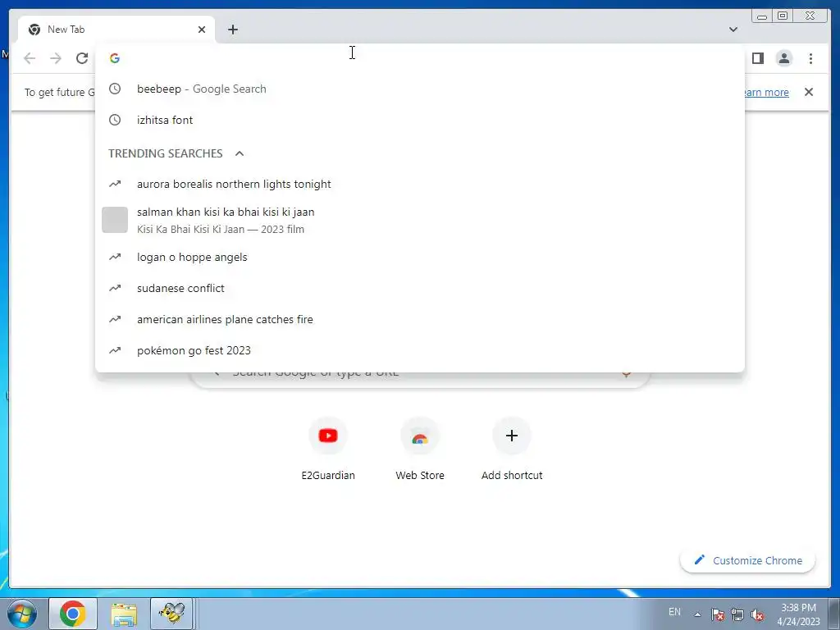Choose pokémon go fest 2023 suggestion
This screenshot has height=630, width=840.
click(x=419, y=350)
